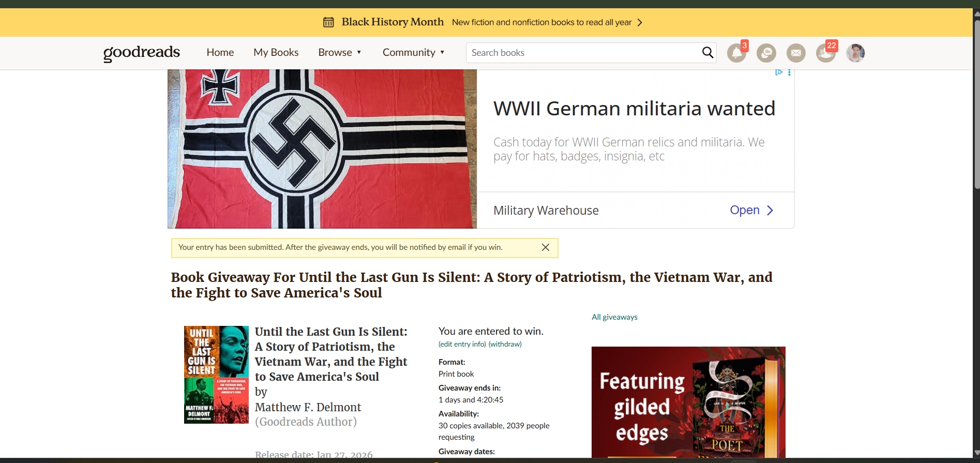
Task: Open the user profile avatar
Action: point(855,53)
